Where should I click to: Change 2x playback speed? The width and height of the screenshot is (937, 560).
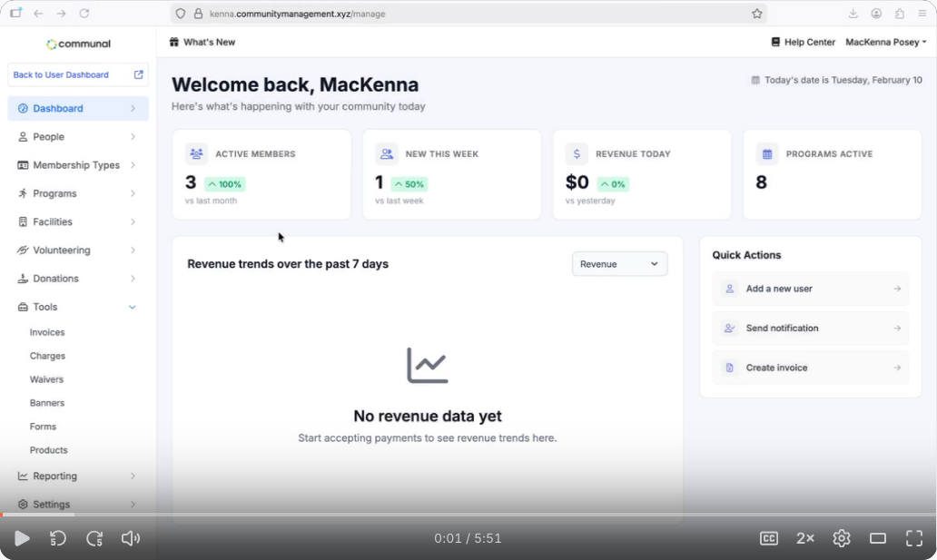[x=805, y=538]
